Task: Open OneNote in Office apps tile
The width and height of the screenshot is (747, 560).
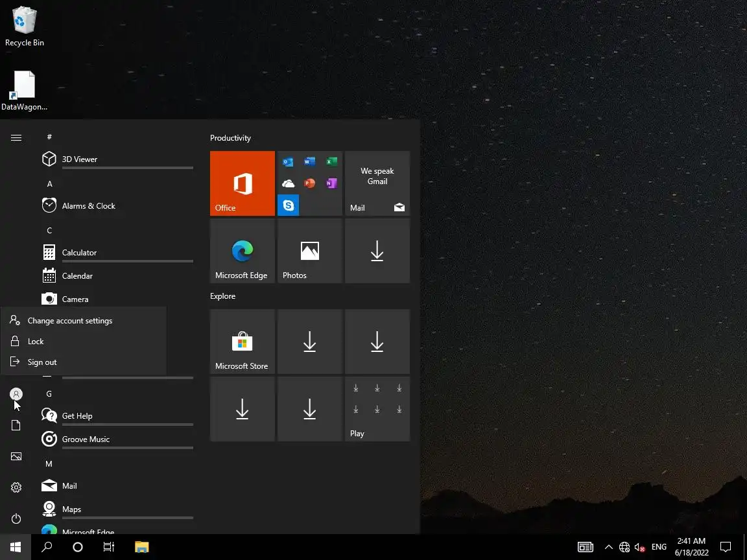Action: pyautogui.click(x=331, y=183)
